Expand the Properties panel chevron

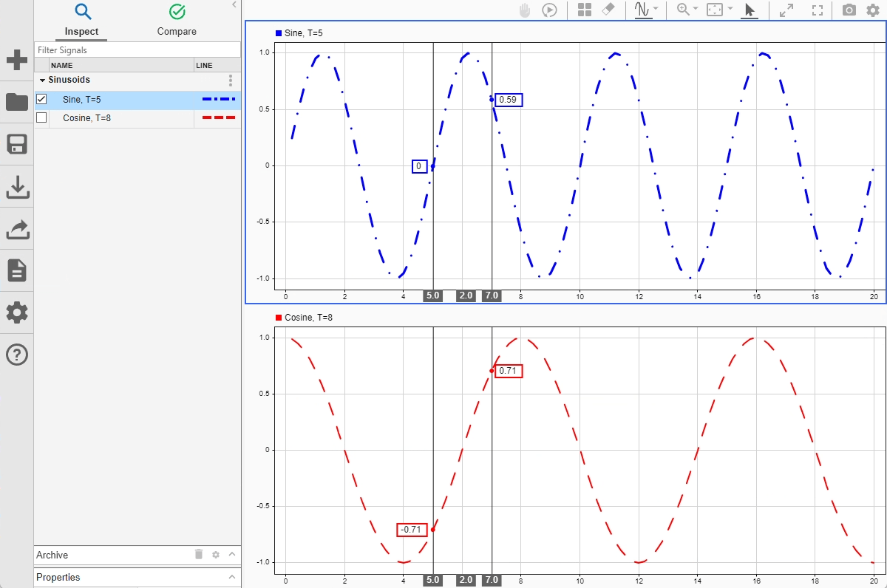click(x=232, y=577)
